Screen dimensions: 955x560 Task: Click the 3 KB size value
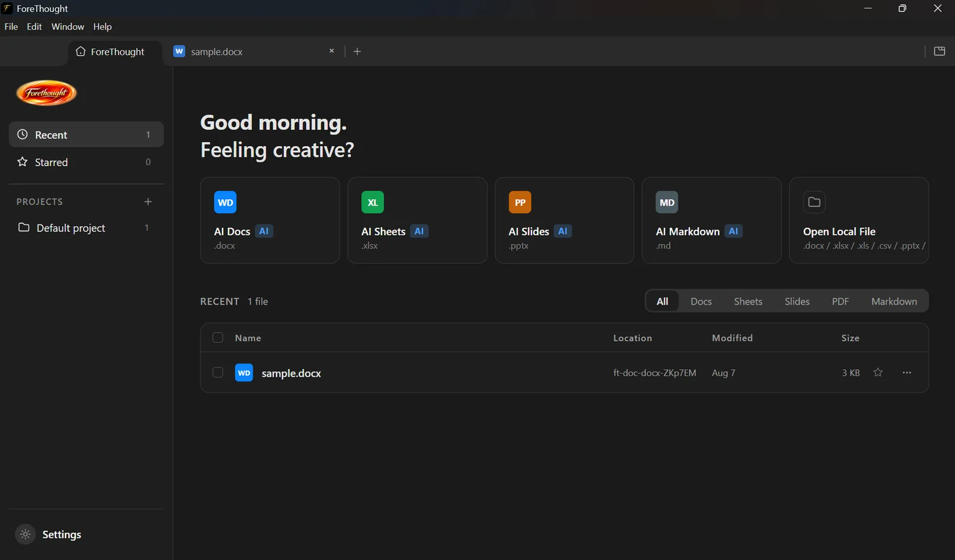point(851,373)
